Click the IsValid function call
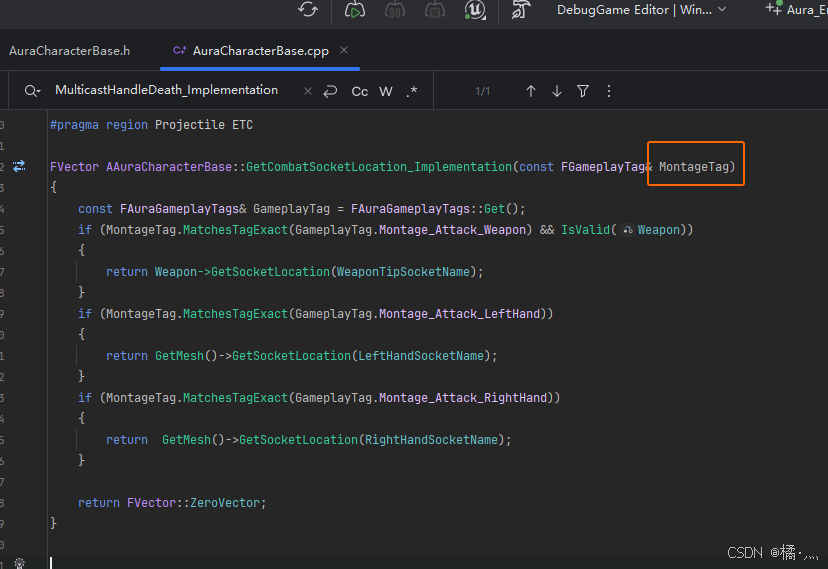828x569 pixels. pos(585,230)
